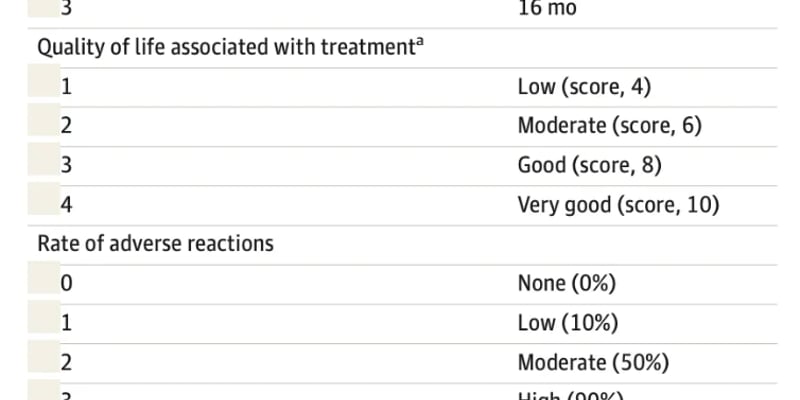Select the 'Very good (score, 10)' cell

click(x=618, y=204)
